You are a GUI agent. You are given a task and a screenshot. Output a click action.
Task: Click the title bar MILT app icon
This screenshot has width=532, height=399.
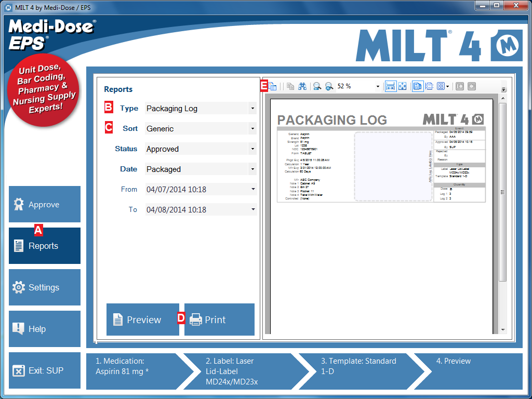[x=8, y=7]
